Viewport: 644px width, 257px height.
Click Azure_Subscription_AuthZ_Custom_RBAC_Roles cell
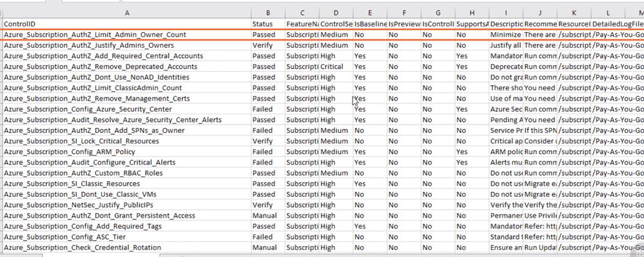pyautogui.click(x=127, y=173)
